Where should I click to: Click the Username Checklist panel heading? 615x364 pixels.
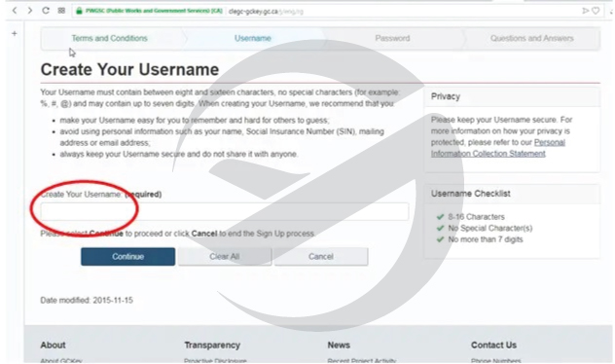471,194
